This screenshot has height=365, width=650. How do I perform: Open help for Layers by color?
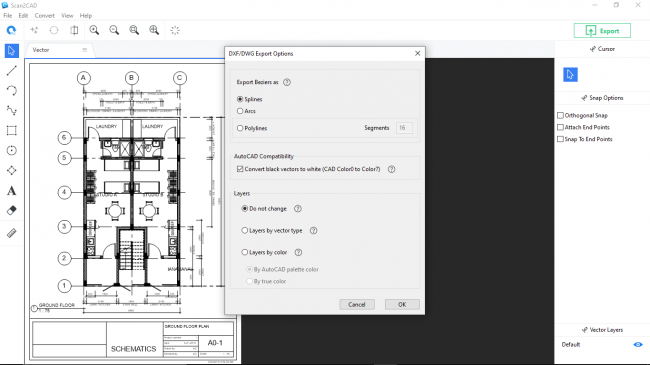point(298,252)
